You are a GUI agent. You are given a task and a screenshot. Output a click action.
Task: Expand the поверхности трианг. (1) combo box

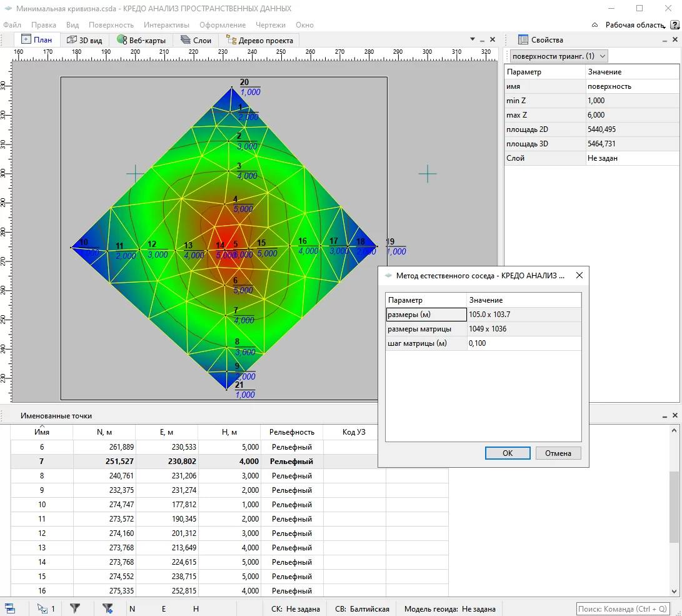(x=559, y=56)
